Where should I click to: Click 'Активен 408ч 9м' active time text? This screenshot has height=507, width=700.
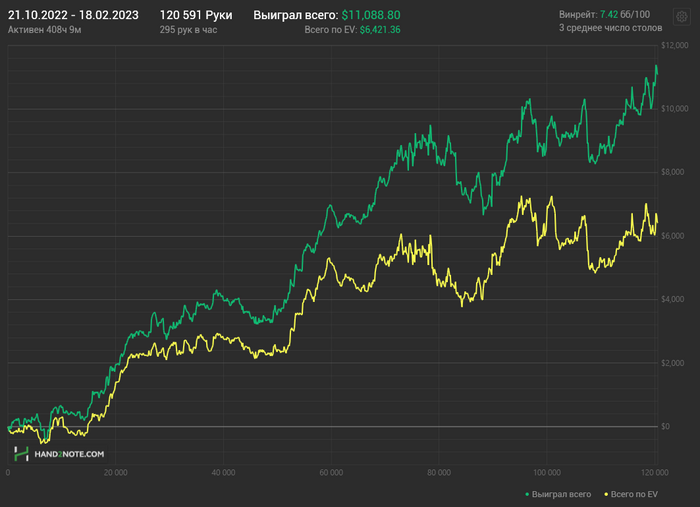click(x=45, y=30)
